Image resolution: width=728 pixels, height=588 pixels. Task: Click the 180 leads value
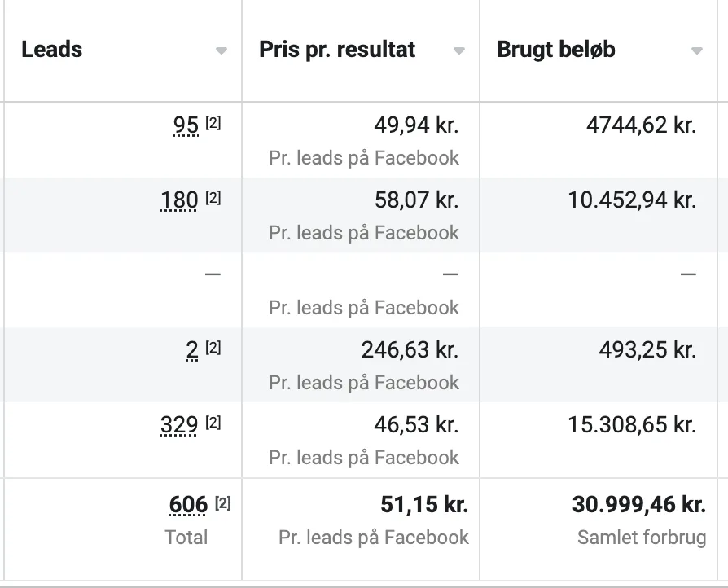click(x=179, y=200)
